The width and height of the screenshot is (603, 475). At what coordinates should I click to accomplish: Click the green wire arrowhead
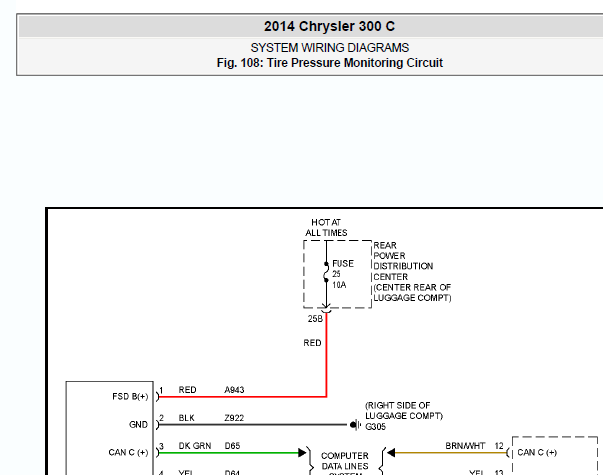coord(302,453)
